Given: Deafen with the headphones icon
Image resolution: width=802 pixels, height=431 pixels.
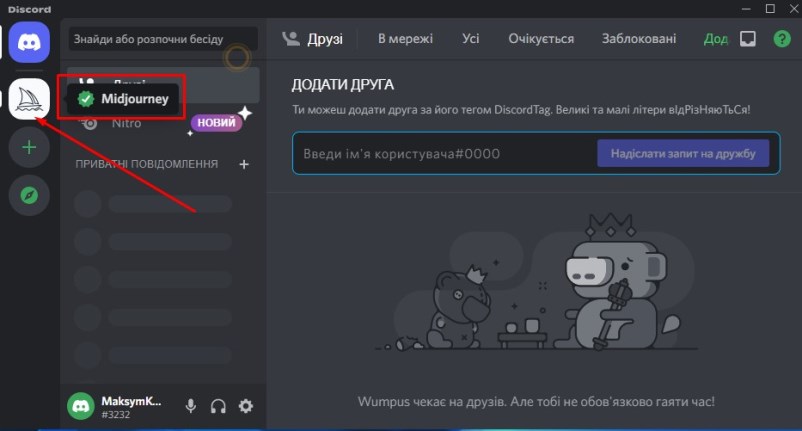Looking at the screenshot, I should [218, 406].
